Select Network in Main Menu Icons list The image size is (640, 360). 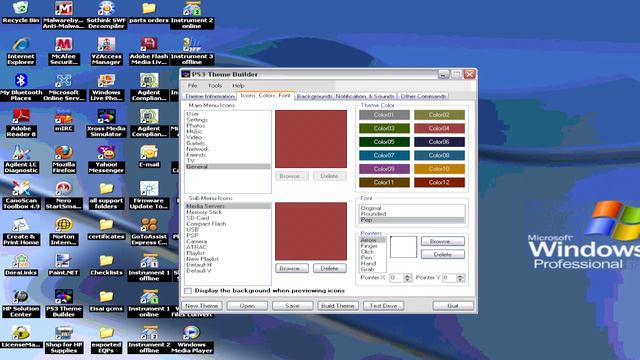coord(228,149)
